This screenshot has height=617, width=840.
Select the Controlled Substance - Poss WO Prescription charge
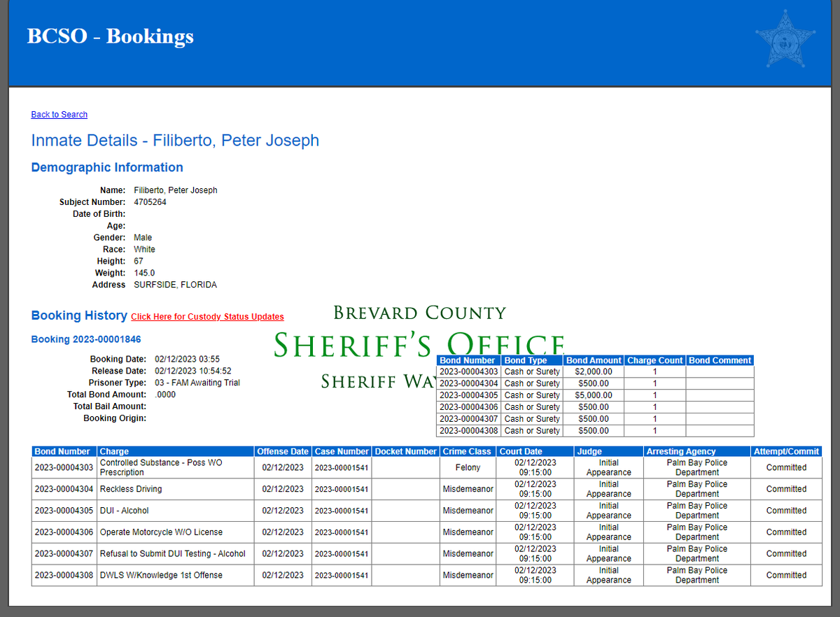pos(175,467)
